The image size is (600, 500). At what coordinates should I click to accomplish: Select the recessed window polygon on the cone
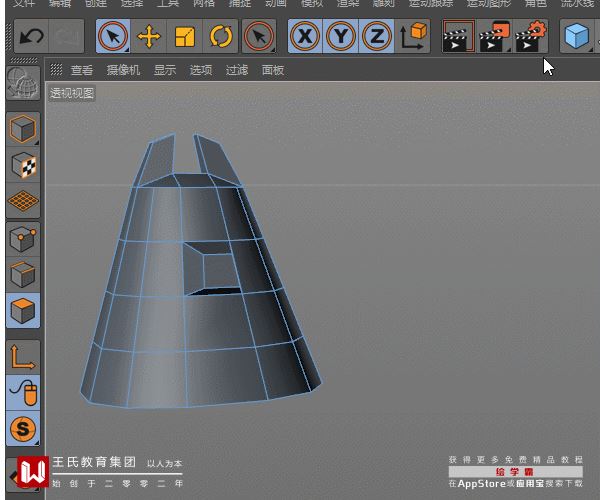click(221, 271)
